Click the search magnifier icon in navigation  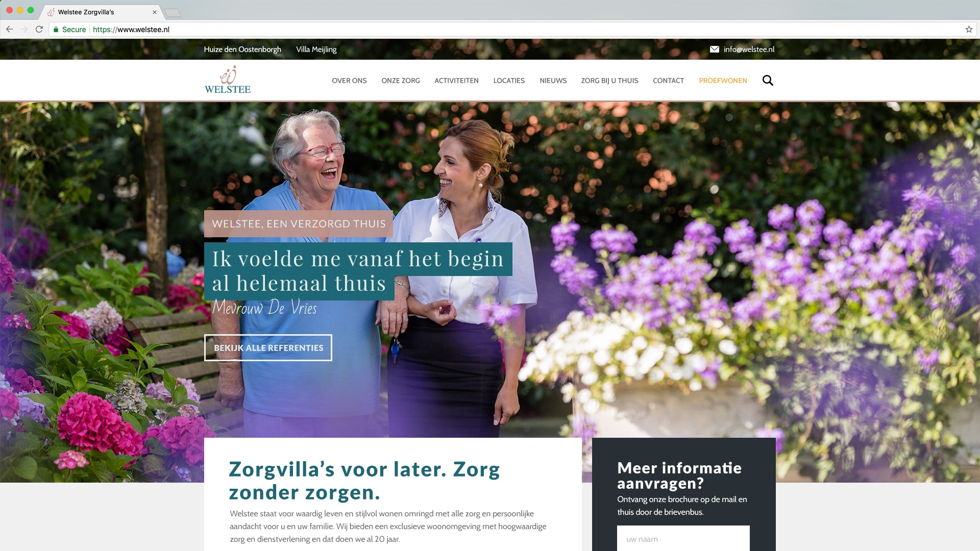pyautogui.click(x=768, y=81)
